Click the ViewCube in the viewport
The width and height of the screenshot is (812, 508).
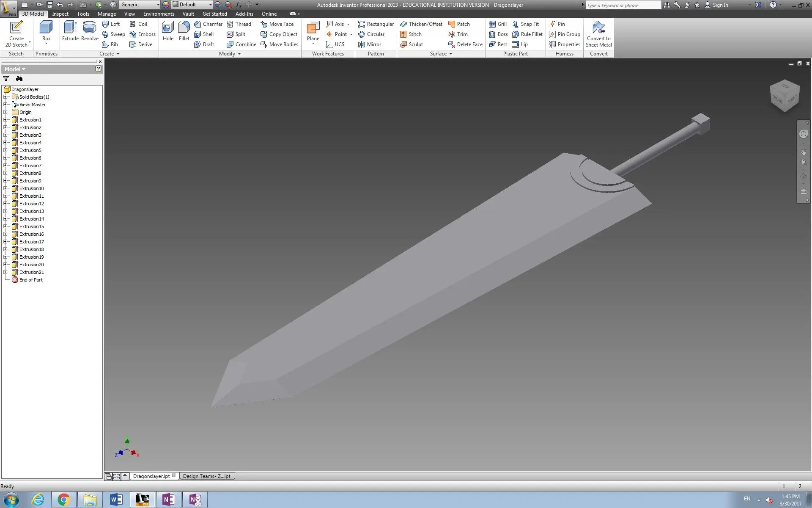point(785,96)
